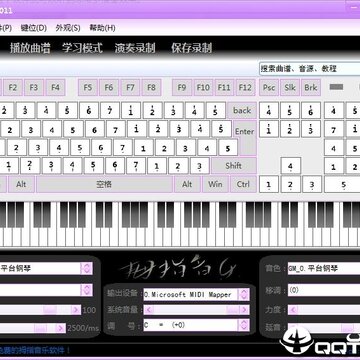The image size is (360, 360).
Task: Click 保存录制 to save the recording
Action: (192, 48)
